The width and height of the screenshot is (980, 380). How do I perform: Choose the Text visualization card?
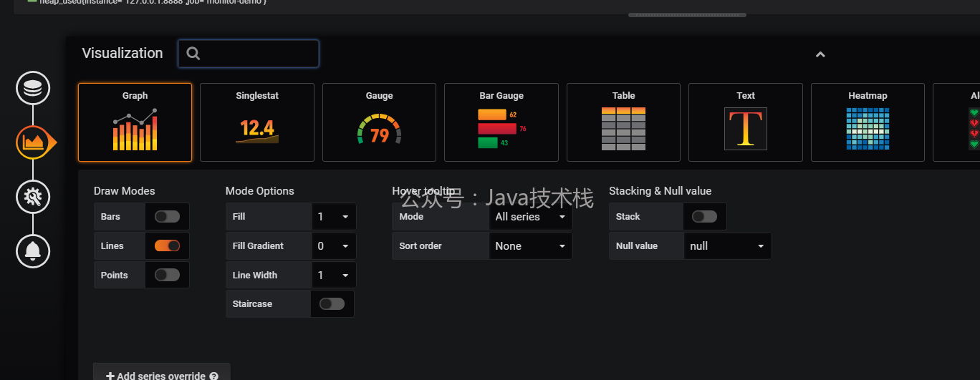[746, 122]
